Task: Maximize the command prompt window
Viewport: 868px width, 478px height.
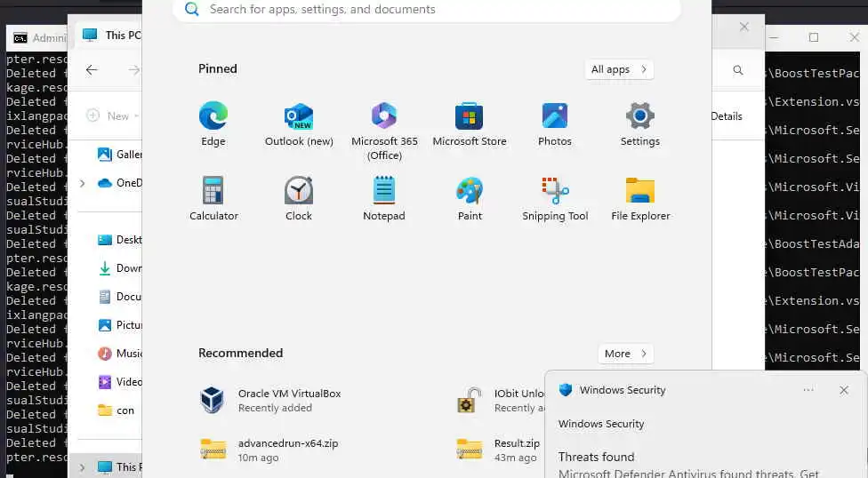Action: coord(814,37)
